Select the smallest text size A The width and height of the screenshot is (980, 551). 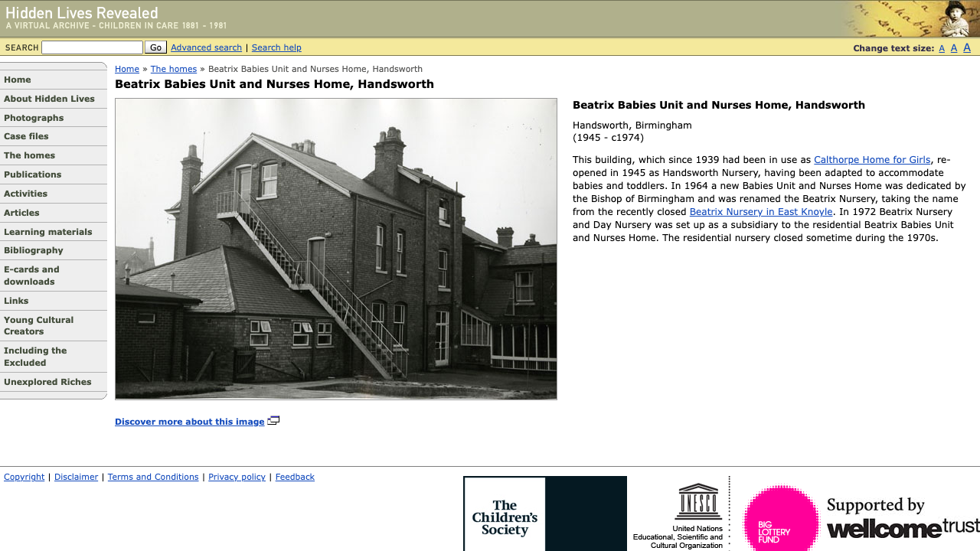coord(942,47)
